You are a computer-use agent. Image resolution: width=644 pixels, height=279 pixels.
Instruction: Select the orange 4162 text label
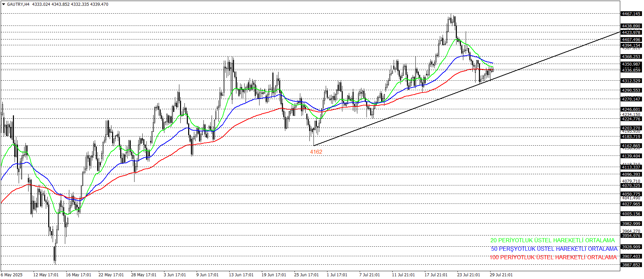tap(316, 152)
